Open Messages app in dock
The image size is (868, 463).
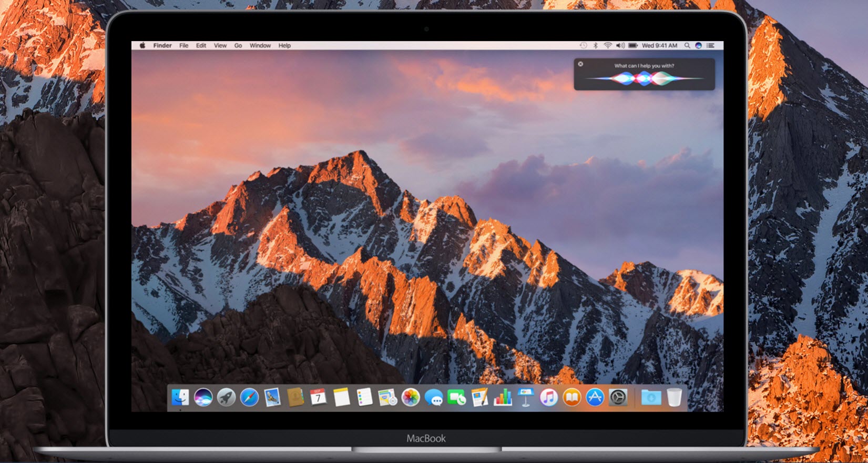[x=434, y=397]
